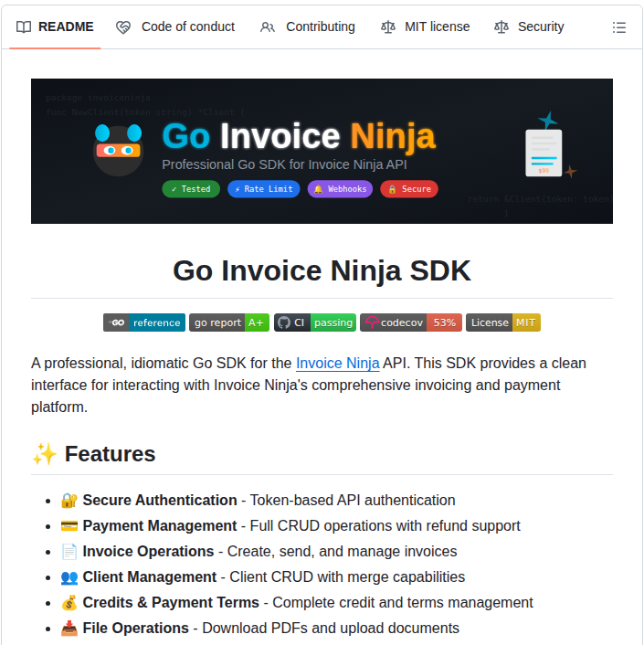Click the Go Invoice Ninja banner image
Screen dimensions: 644x645
[x=322, y=151]
